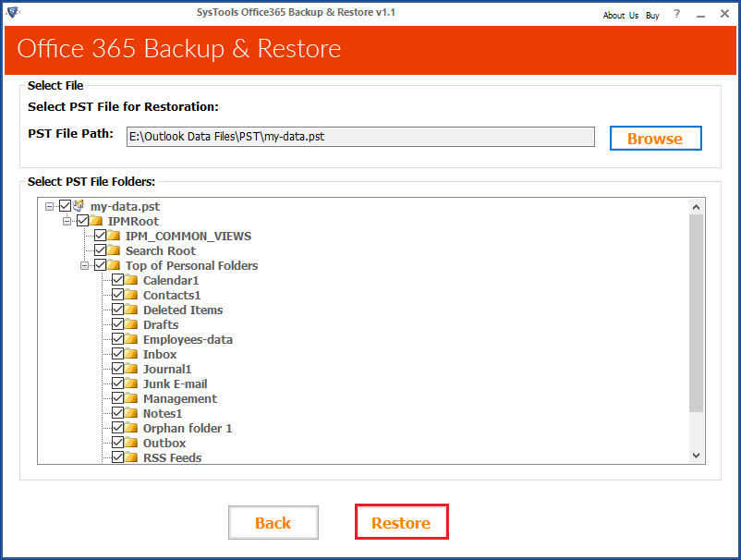Collapse Top of Personal Folders node
Screen dimensions: 741x560
(x=85, y=265)
